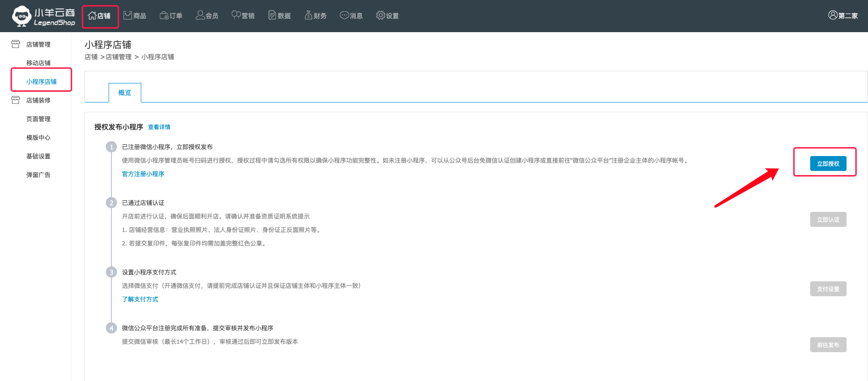Select 移动店铺 in the sidebar
Screen dimensions: 868x381
click(x=38, y=63)
